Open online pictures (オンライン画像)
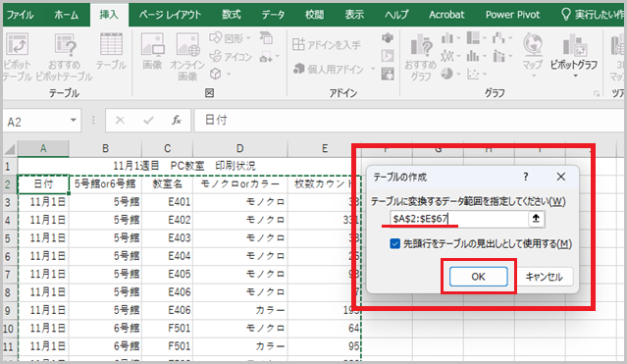The width and height of the screenshot is (627, 364). coord(187,57)
